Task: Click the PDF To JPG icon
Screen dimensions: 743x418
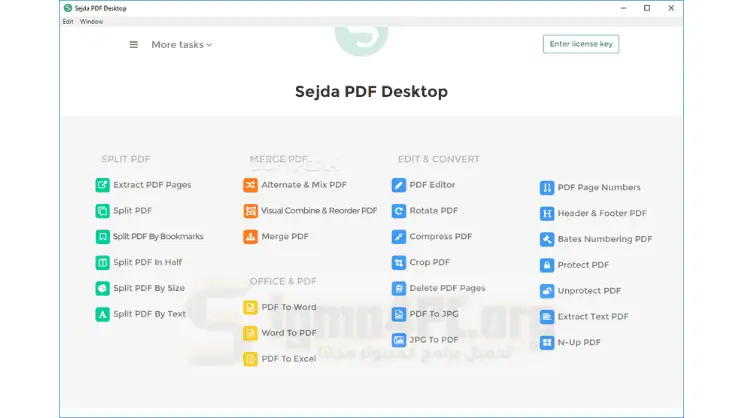Action: pyautogui.click(x=399, y=314)
